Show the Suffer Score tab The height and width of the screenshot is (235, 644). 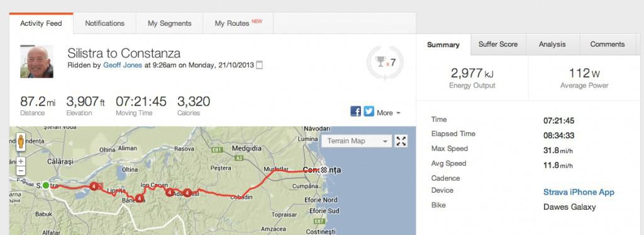click(498, 45)
